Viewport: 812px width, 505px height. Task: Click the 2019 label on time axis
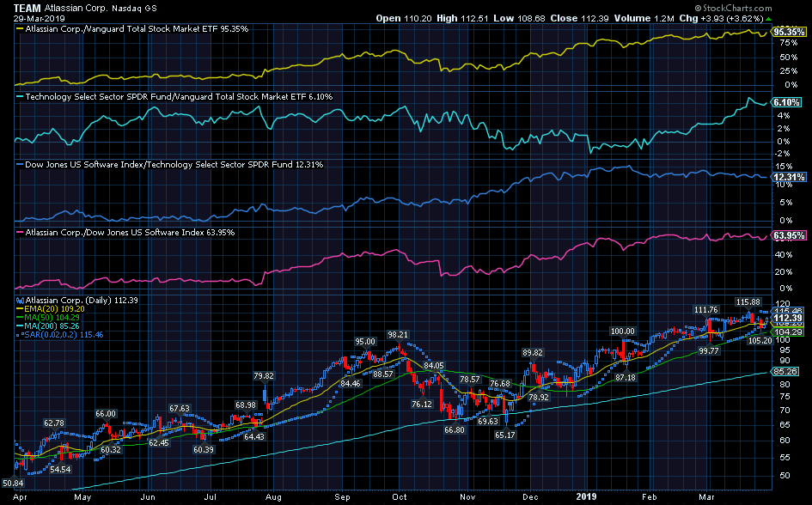[x=586, y=496]
